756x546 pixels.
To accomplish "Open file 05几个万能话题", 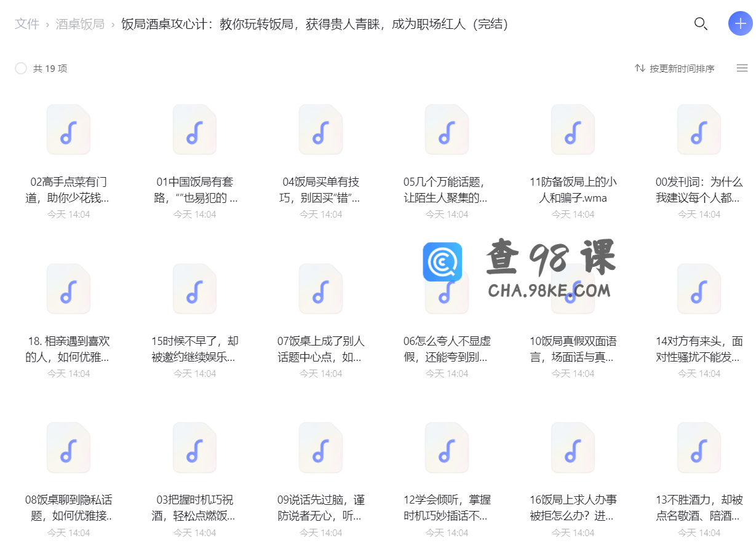I will coord(447,129).
